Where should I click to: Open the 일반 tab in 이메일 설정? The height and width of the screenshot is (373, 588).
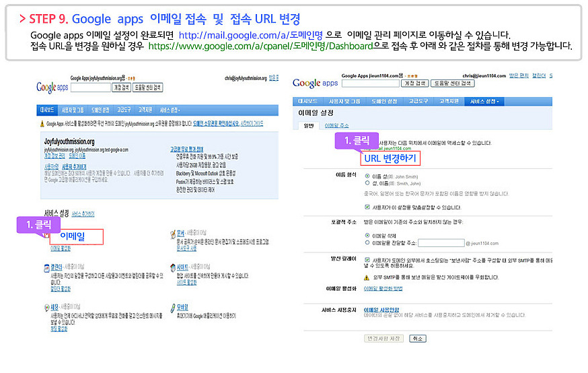click(309, 125)
